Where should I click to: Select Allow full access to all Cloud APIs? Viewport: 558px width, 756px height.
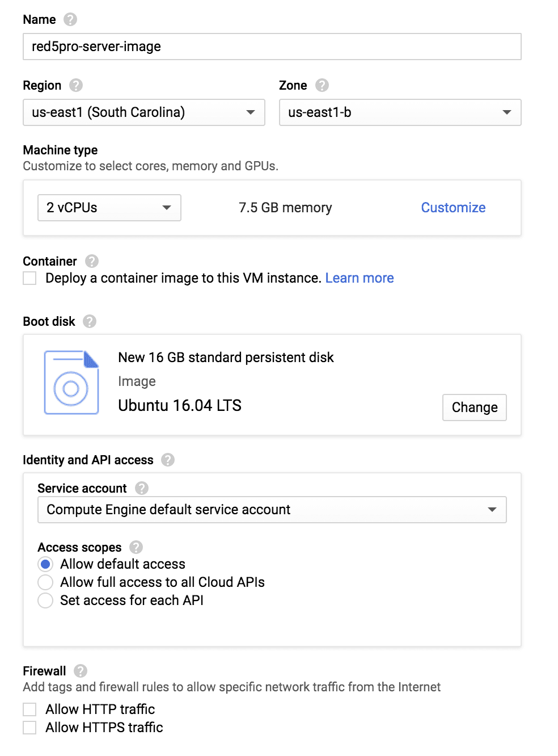coord(45,582)
